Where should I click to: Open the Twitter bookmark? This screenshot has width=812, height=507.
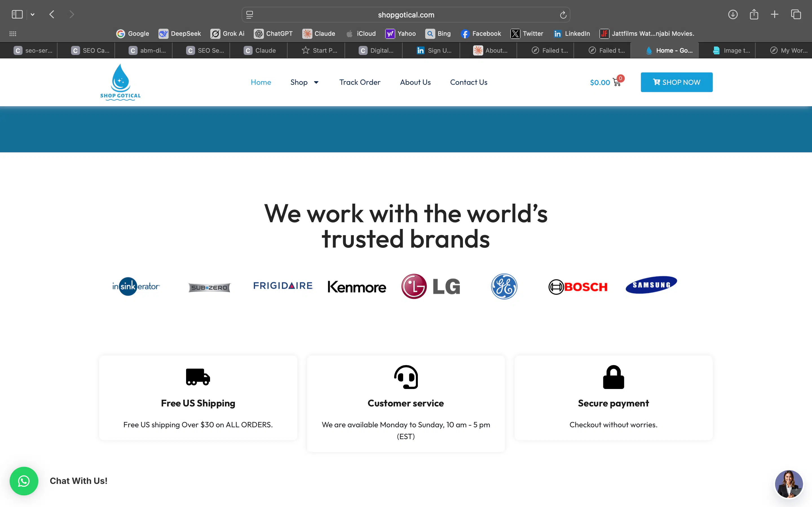tap(527, 34)
